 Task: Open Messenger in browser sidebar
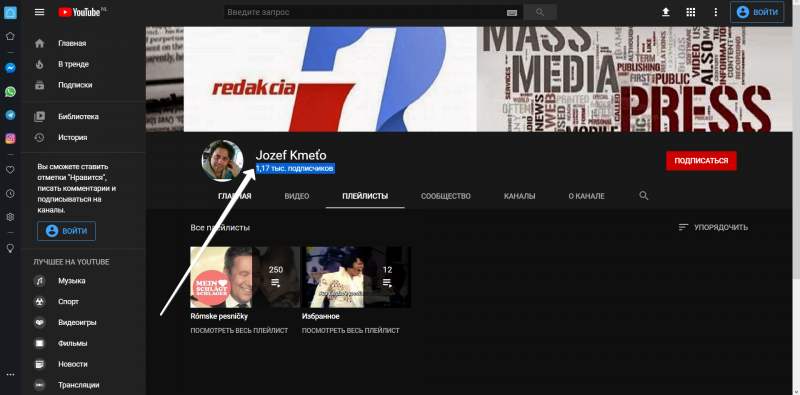[10, 68]
